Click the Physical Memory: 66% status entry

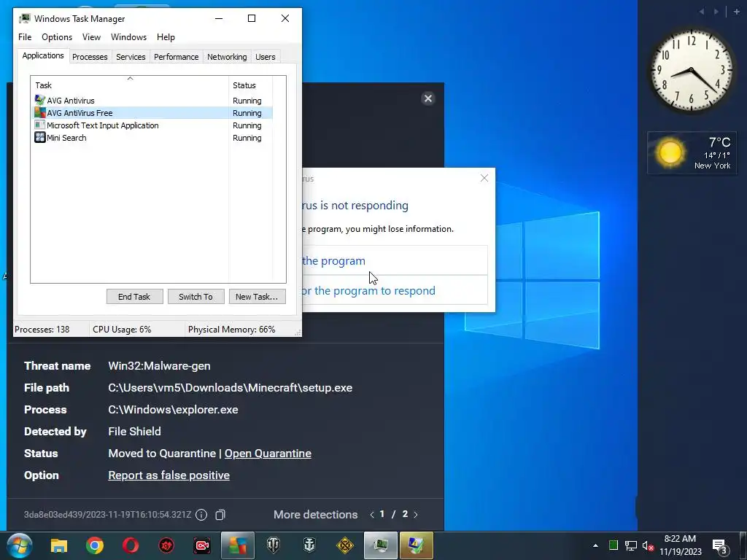click(231, 330)
